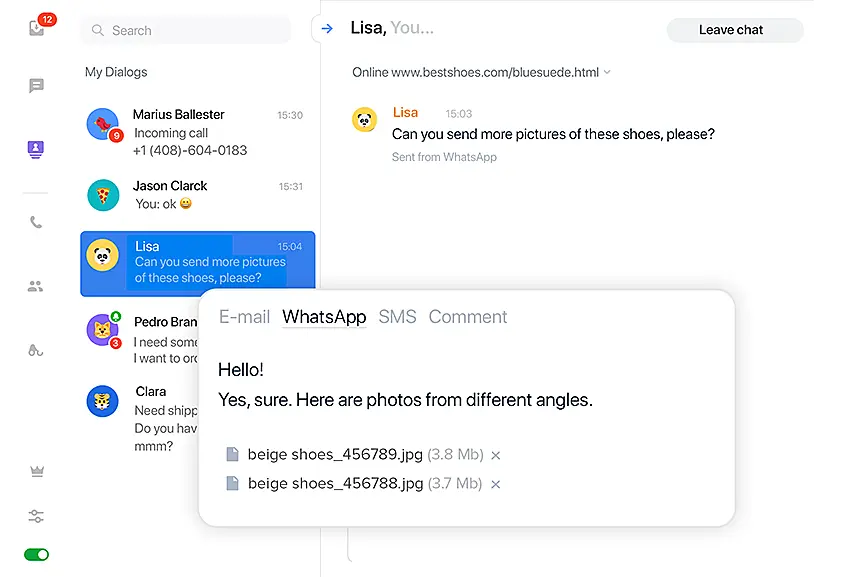Open the Calls section via phone icon
856x577 pixels.
pyautogui.click(x=35, y=222)
